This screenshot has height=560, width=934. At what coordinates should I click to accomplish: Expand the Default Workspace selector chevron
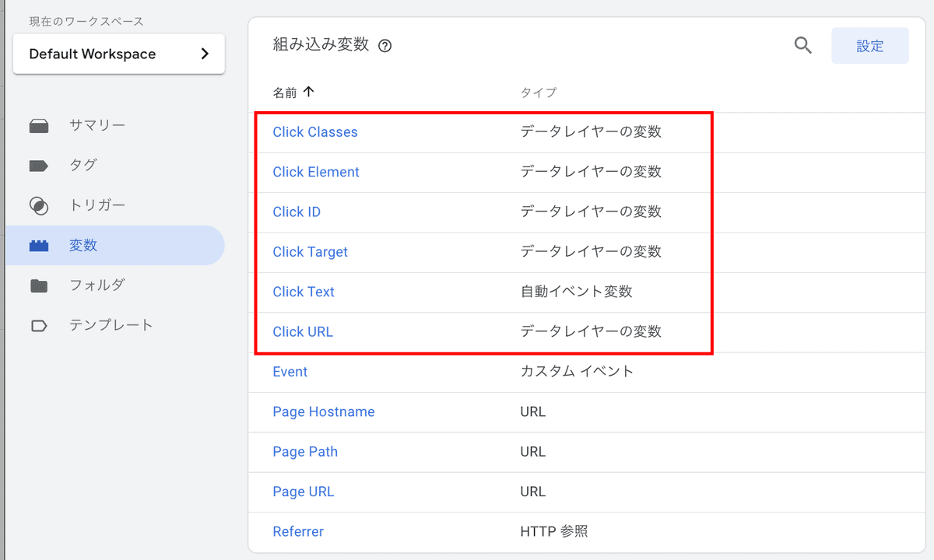[x=205, y=54]
